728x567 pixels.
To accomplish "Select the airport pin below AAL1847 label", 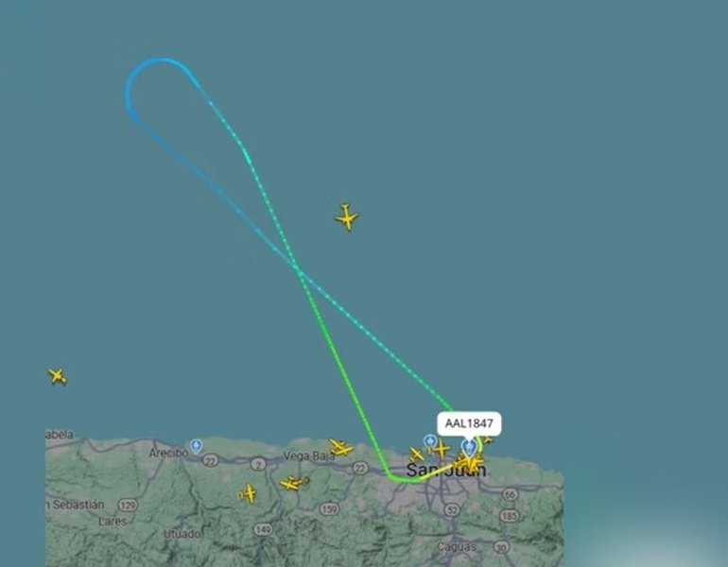I will [x=469, y=448].
